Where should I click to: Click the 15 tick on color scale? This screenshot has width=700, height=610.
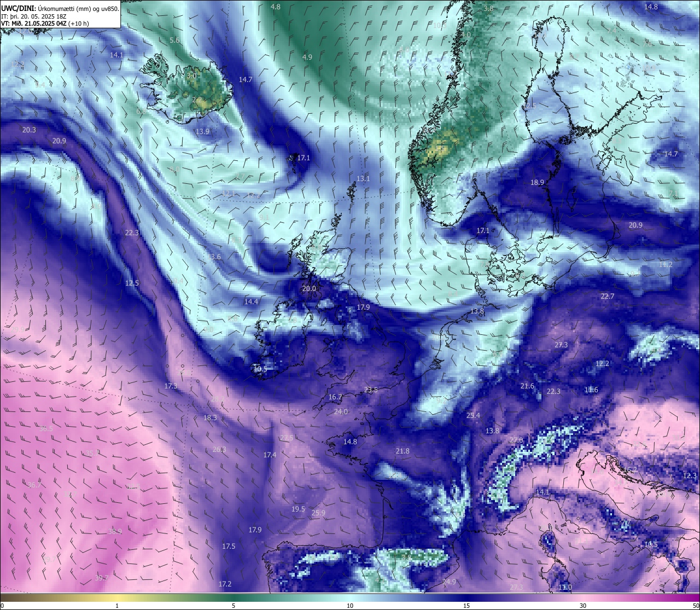tap(466, 606)
